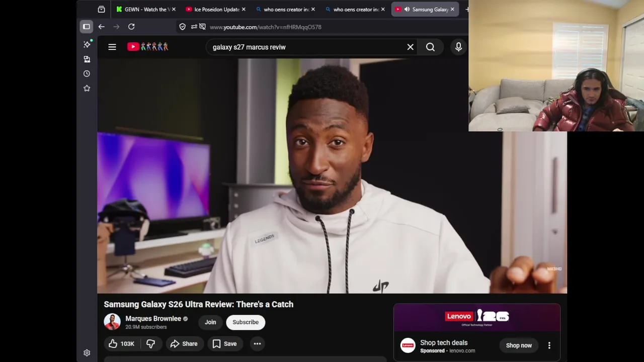The image size is (644, 362).
Task: Open the sidebar bookmarks/downloads icon
Action: [87, 59]
